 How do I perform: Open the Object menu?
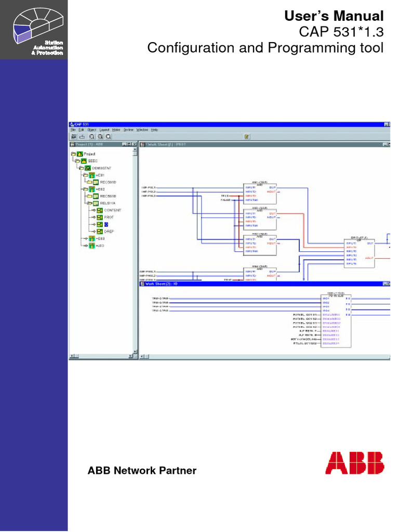click(92, 129)
